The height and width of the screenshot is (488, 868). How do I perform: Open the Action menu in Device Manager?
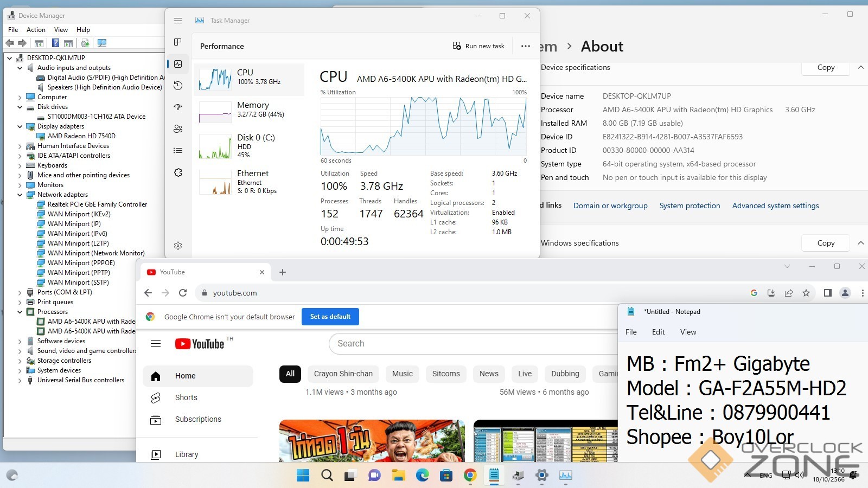click(x=36, y=30)
